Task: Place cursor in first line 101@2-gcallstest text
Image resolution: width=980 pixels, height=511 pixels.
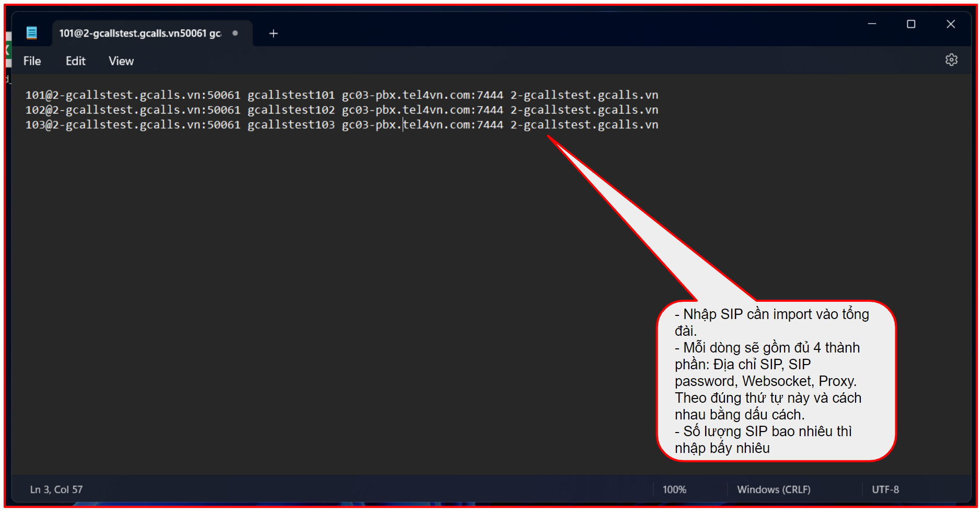Action: (133, 95)
